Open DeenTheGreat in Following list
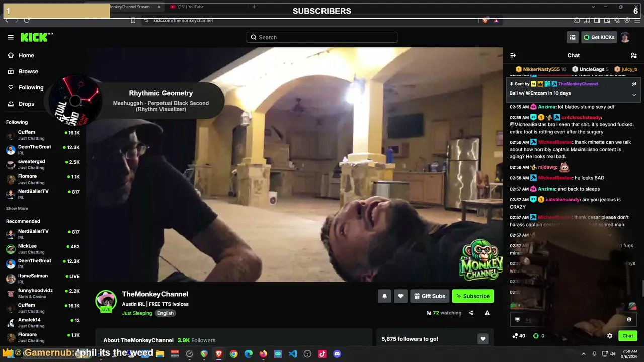644x362 pixels. [43, 150]
